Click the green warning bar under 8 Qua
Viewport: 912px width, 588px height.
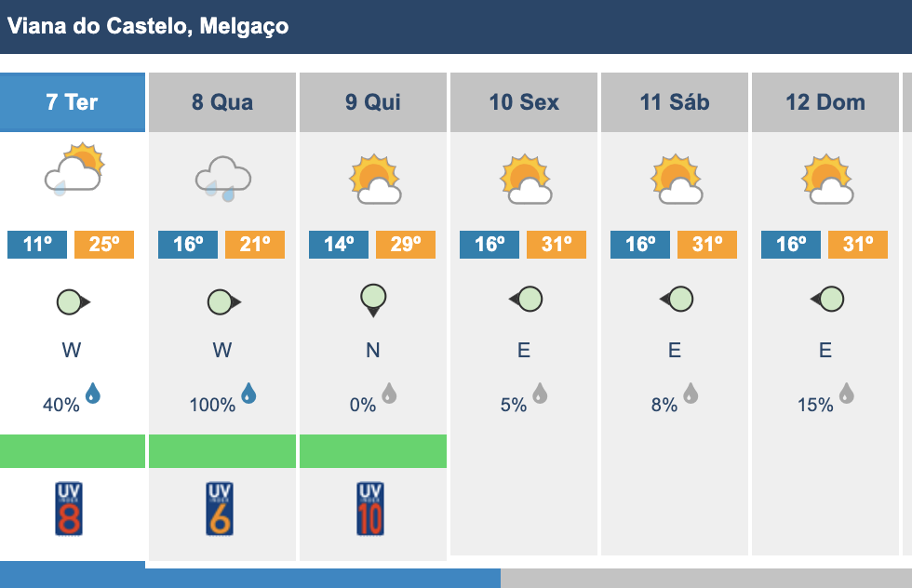222,450
